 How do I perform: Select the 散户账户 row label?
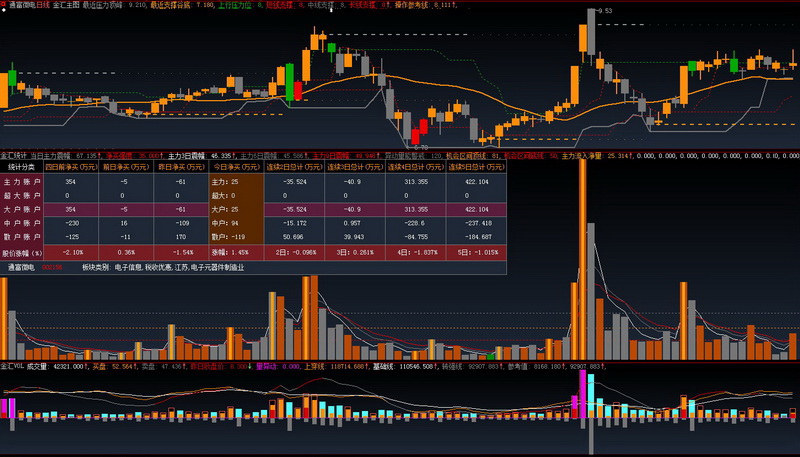pyautogui.click(x=22, y=237)
